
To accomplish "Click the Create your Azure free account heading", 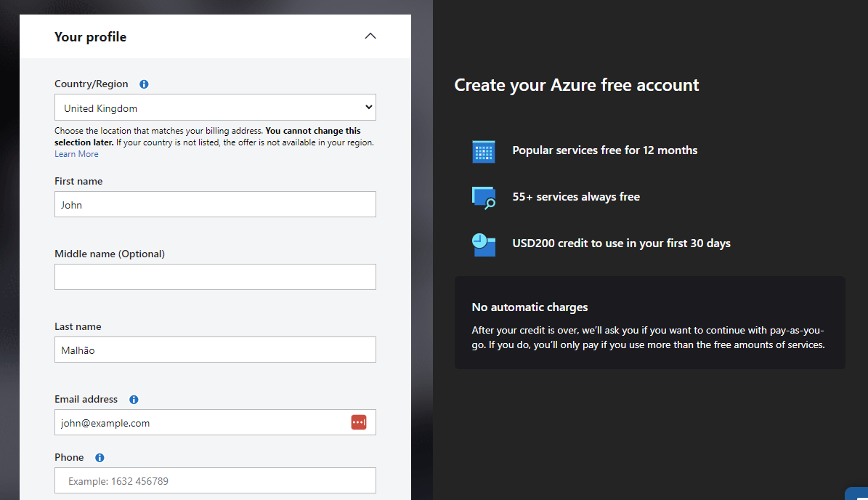I will pyautogui.click(x=576, y=85).
